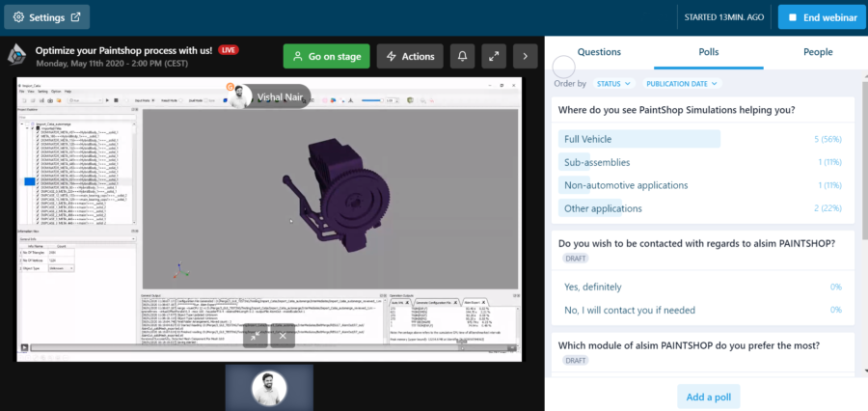868x411 pixels.
Task: Select the 'Yes, definitely' poll answer
Action: (x=703, y=287)
